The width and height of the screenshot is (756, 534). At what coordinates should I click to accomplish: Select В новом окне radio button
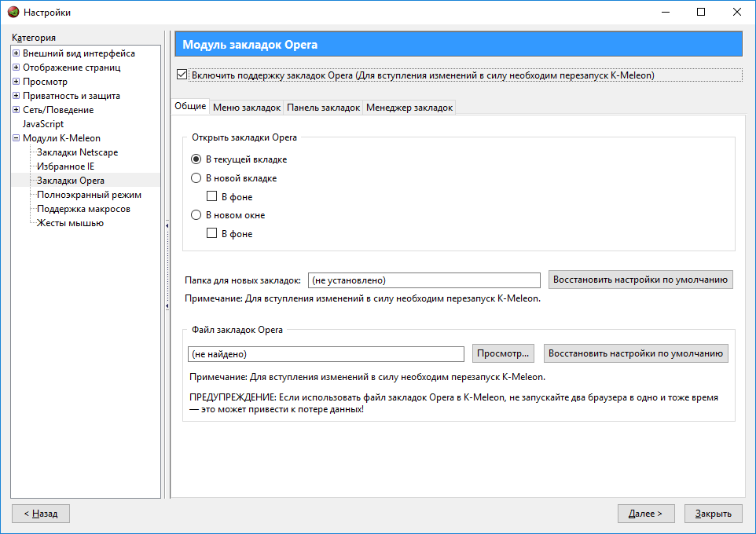[x=196, y=215]
